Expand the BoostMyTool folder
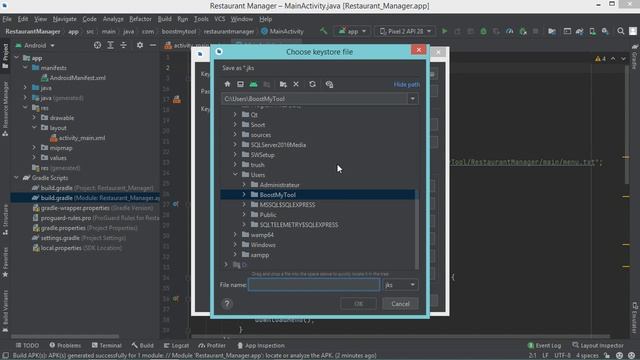 244,195
